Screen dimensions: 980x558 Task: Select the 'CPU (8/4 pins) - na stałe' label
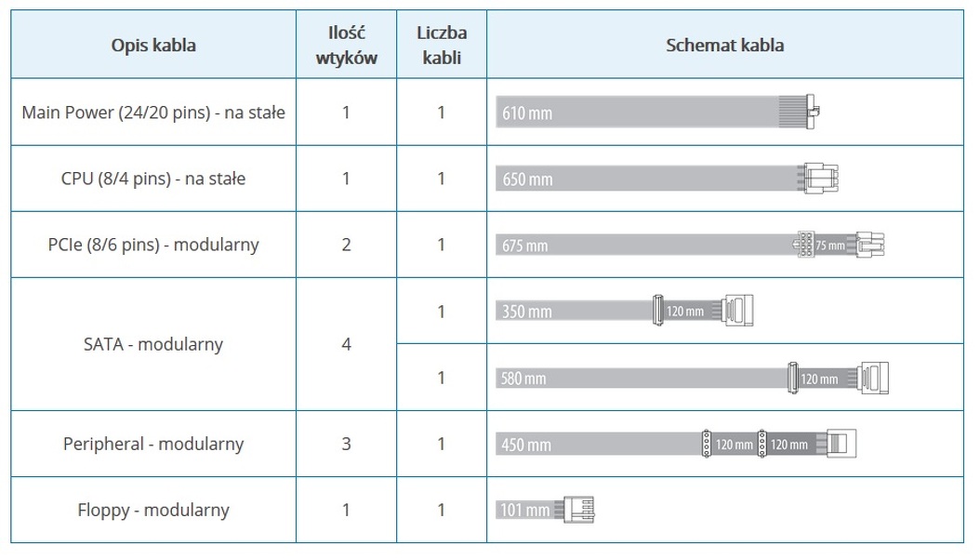point(153,179)
